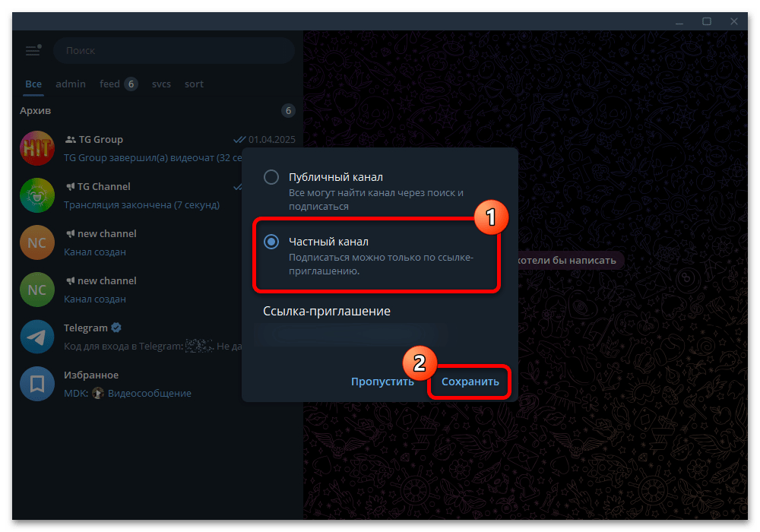The image size is (760, 532).
Task: Select the green NC channel avatar
Action: [x=36, y=290]
